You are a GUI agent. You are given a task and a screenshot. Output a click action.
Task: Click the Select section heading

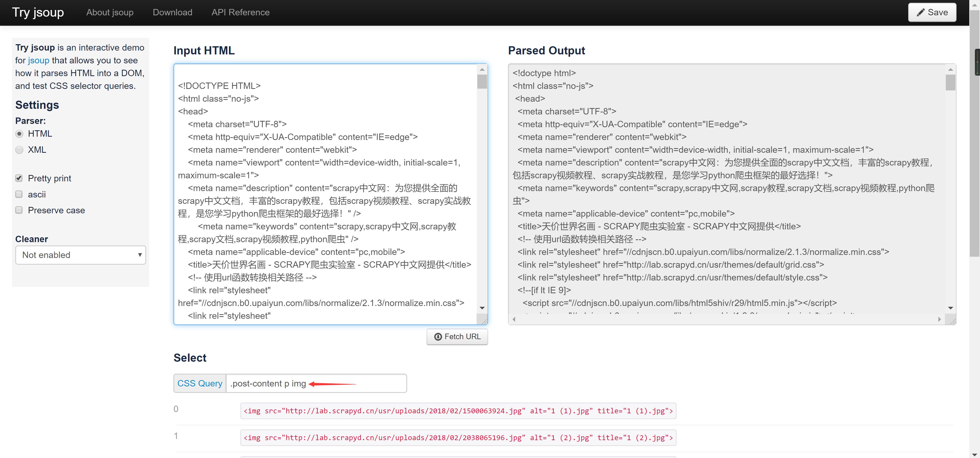pyautogui.click(x=190, y=358)
